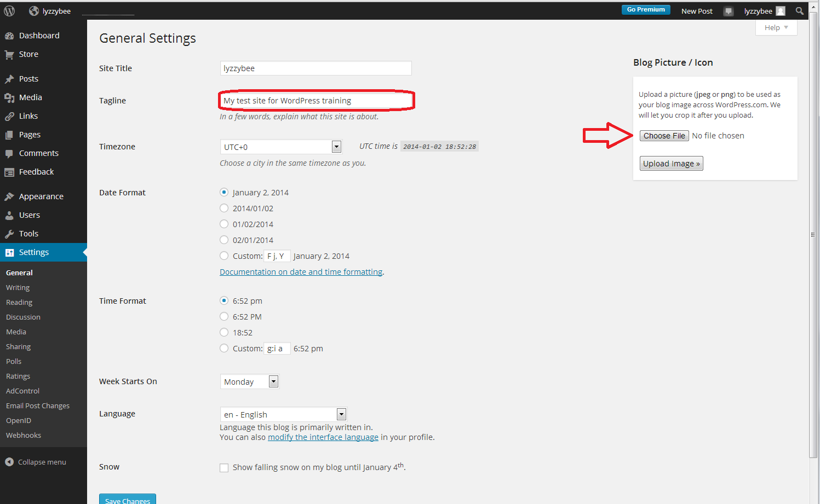Click the vertical page scrollbar

click(x=813, y=234)
